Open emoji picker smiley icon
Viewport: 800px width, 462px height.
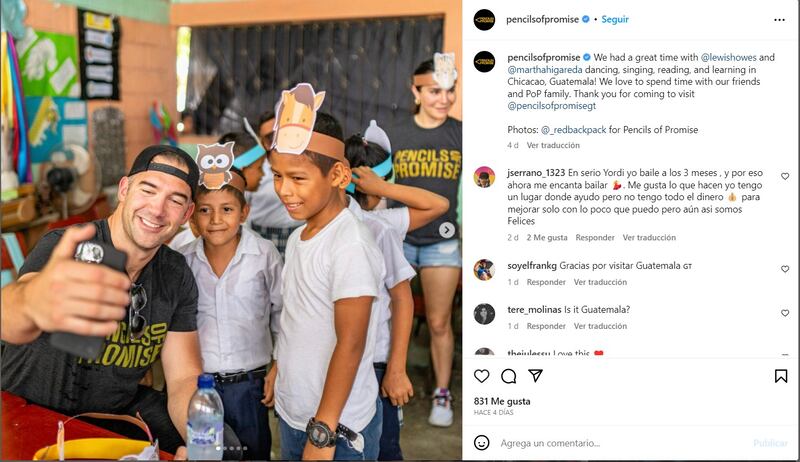click(x=481, y=443)
